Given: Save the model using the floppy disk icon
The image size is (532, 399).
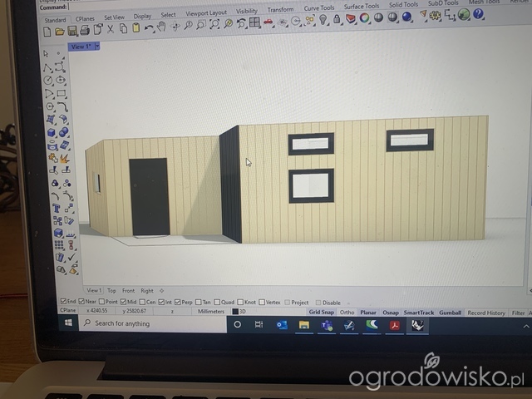Looking at the screenshot, I should coord(72,32).
